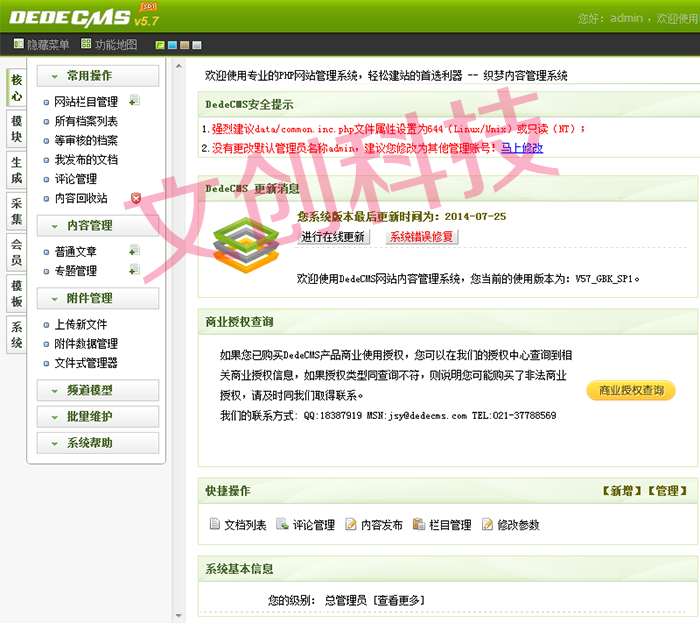This screenshot has height=623, width=700.
Task: Click the 修改参数 pencil icon
Action: 488,524
